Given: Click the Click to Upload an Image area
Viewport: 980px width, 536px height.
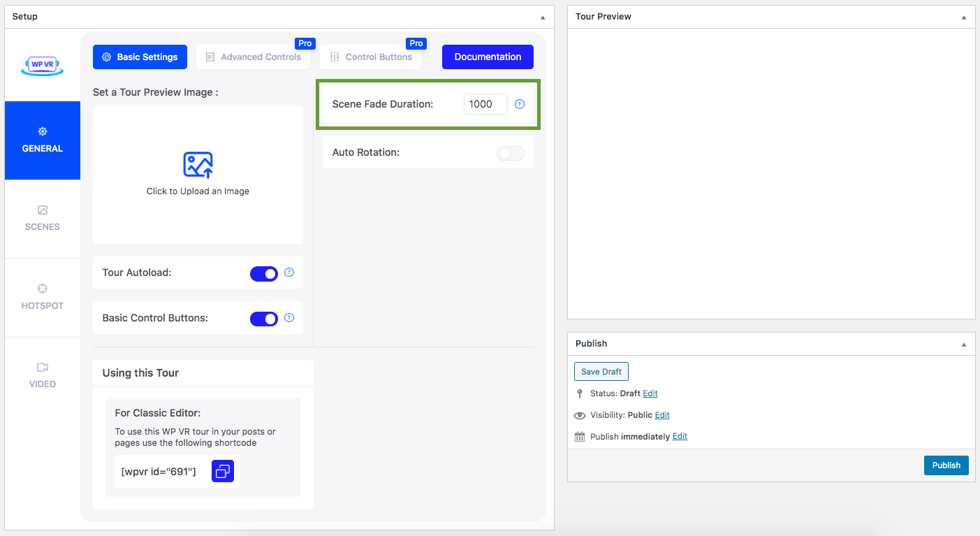Looking at the screenshot, I should point(198,175).
